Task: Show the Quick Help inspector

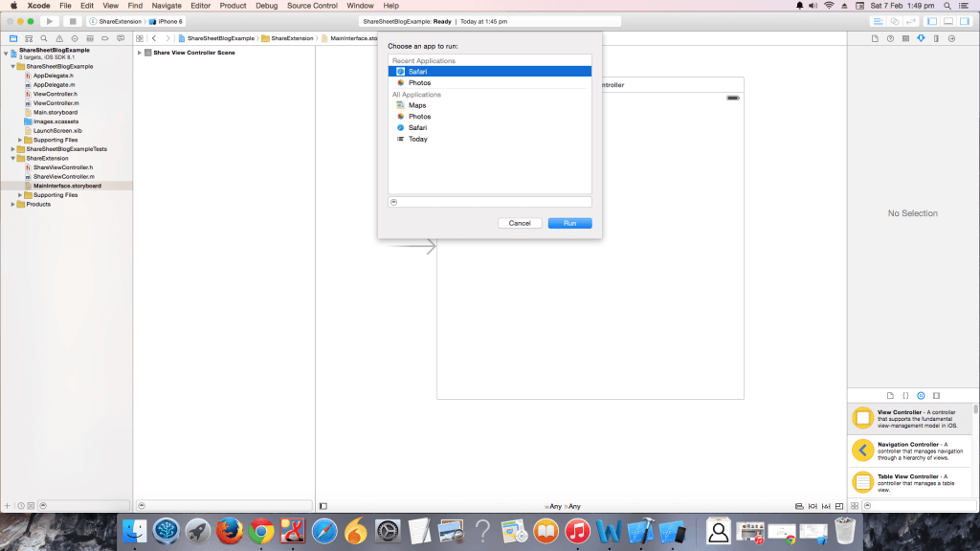Action: [x=891, y=38]
